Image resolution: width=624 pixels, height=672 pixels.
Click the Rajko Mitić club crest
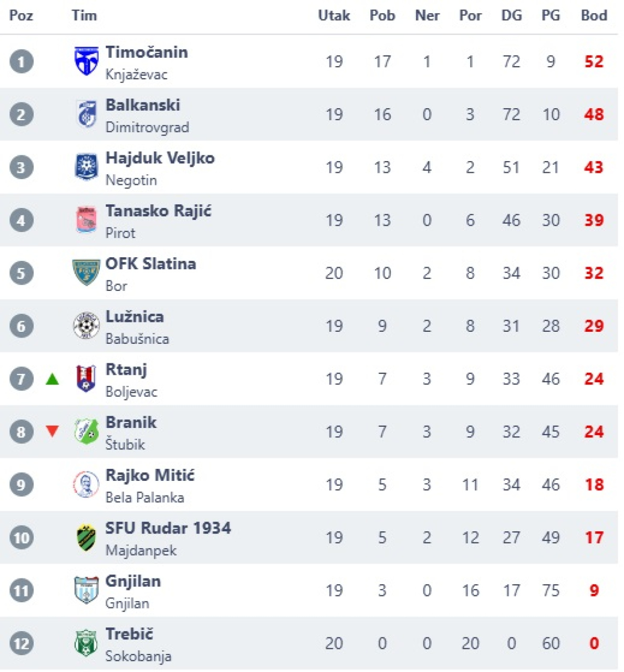pyautogui.click(x=86, y=484)
